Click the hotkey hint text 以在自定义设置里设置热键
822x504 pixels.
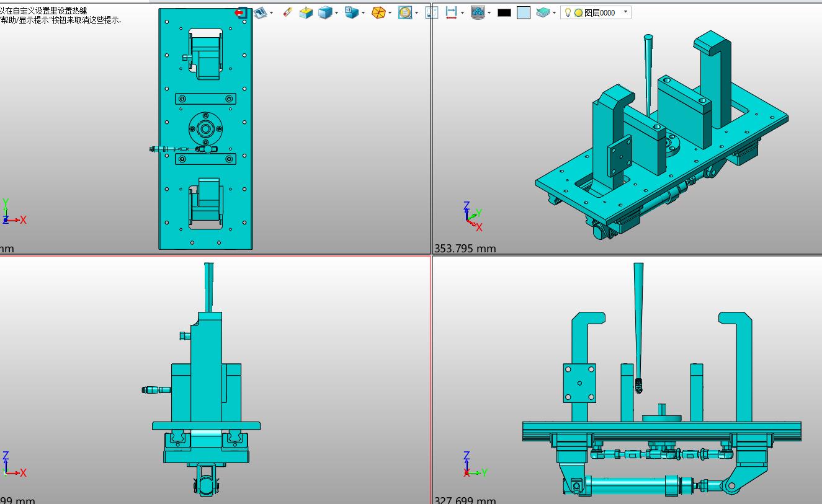43,11
